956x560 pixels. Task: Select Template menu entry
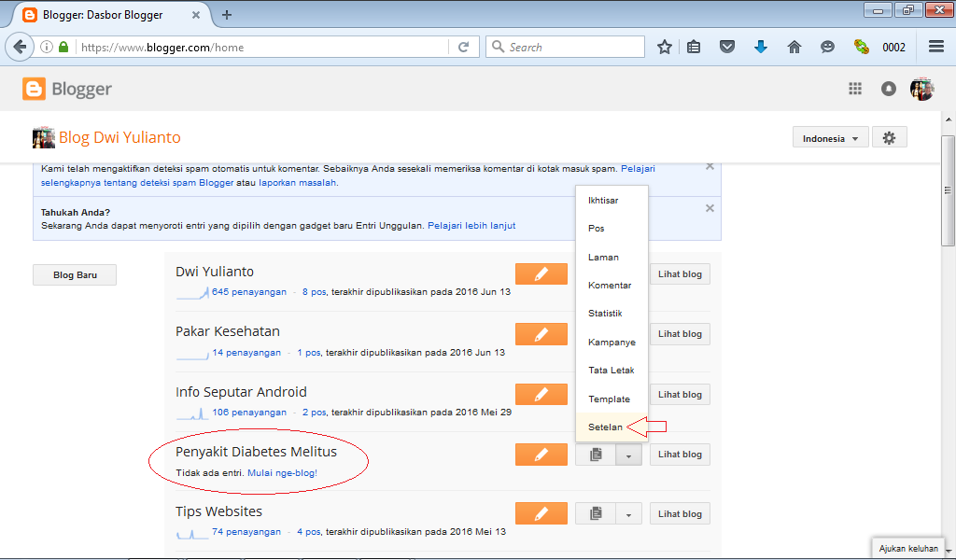point(612,399)
